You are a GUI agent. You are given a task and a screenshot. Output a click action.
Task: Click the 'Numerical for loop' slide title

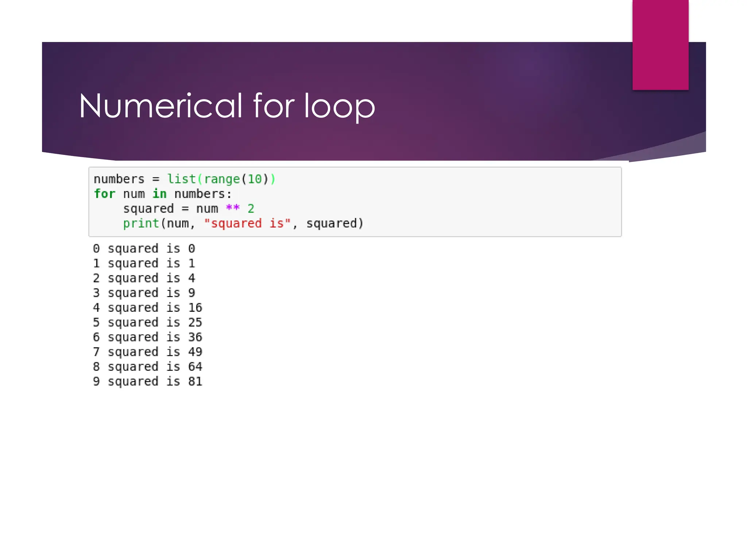click(227, 106)
